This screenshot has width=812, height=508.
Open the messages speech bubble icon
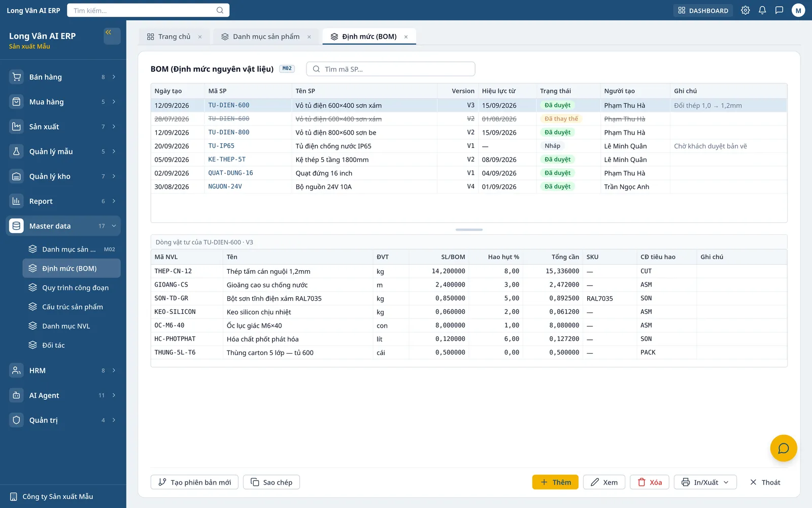779,10
